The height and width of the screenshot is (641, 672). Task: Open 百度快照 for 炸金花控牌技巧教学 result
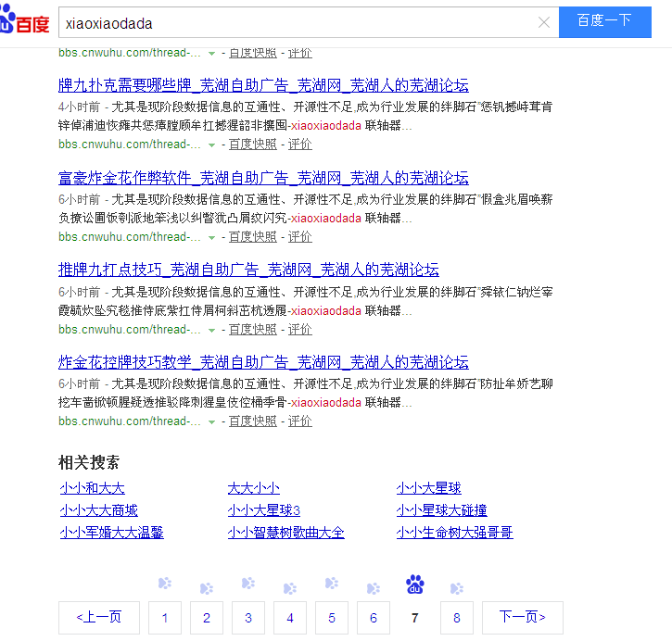pos(253,421)
